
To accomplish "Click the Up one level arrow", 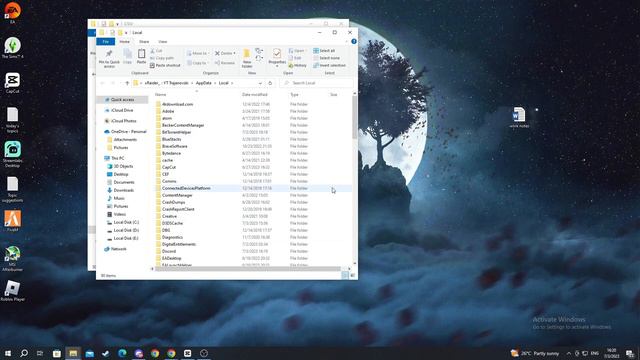I will point(127,83).
